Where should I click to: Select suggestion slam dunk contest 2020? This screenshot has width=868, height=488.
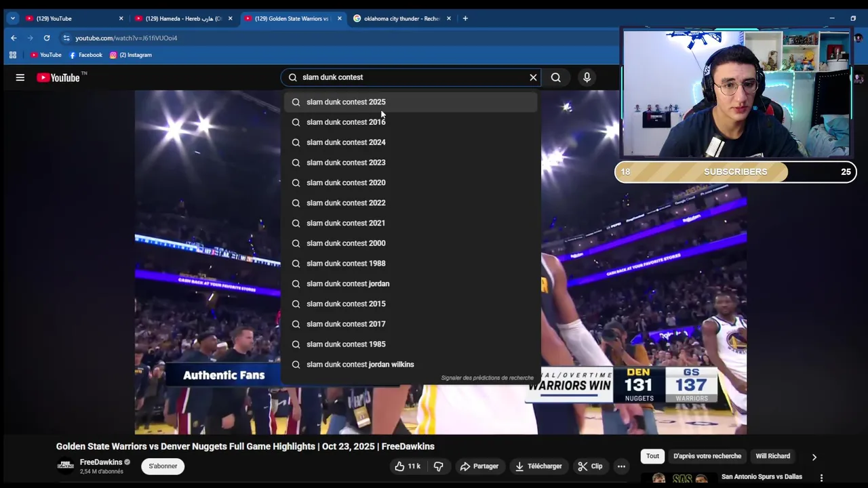tap(410, 182)
